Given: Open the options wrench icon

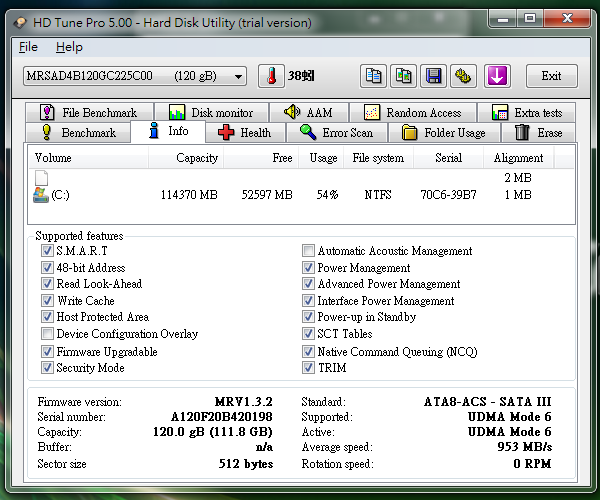Looking at the screenshot, I should click(463, 76).
